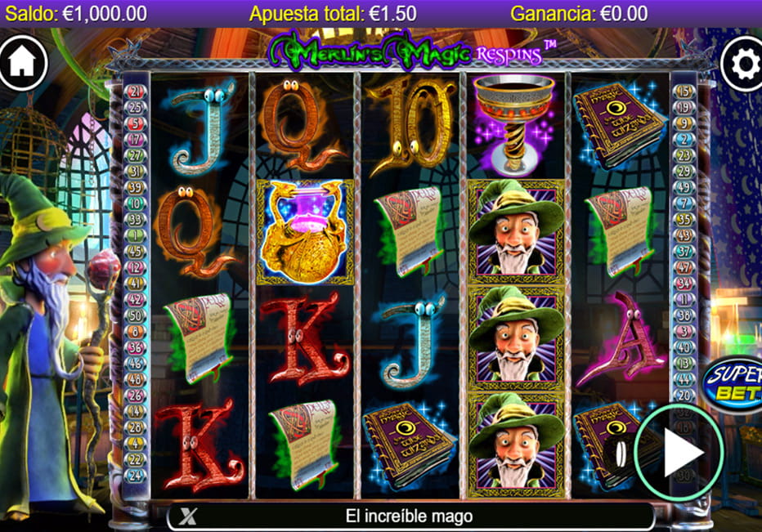Click the Merlin's Magic Respins logo
The height and width of the screenshot is (532, 762).
pos(412,51)
